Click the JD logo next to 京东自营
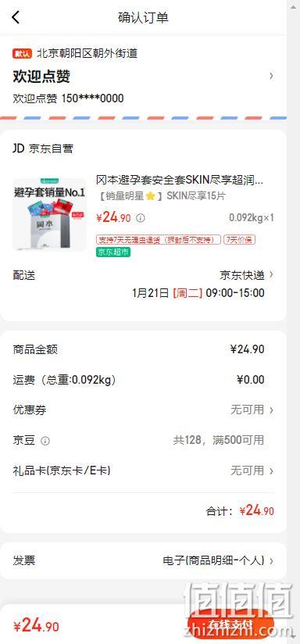The height and width of the screenshot is (644, 300). tap(19, 148)
